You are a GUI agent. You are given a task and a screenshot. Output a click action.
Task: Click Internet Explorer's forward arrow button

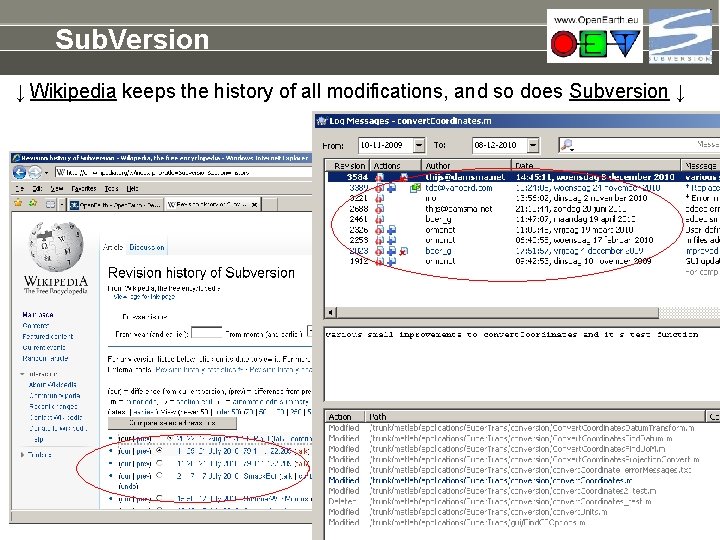35,173
